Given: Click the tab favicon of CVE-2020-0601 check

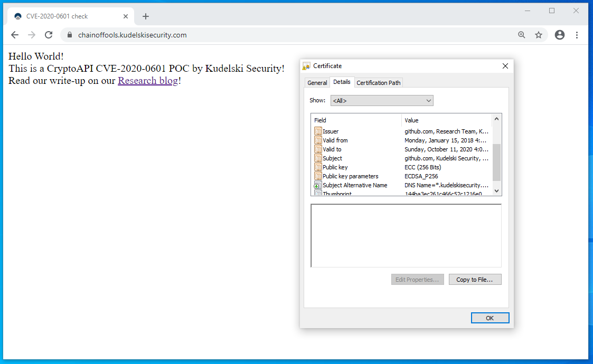Looking at the screenshot, I should tap(18, 16).
